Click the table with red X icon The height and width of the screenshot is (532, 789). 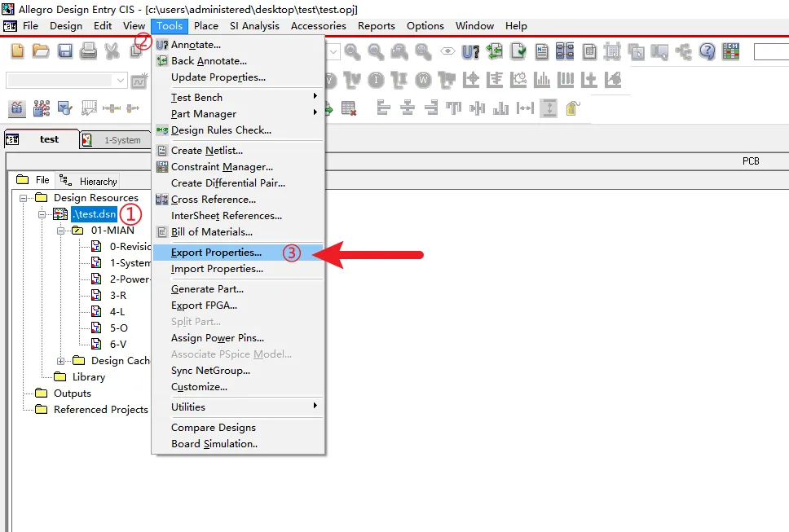[348, 108]
